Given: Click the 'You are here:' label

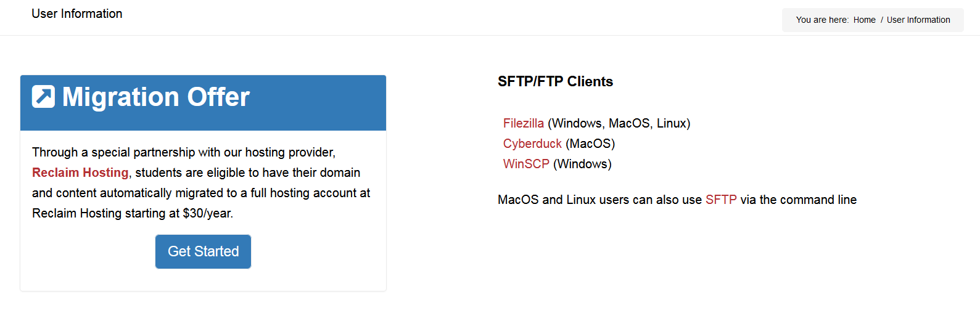Looking at the screenshot, I should 822,20.
